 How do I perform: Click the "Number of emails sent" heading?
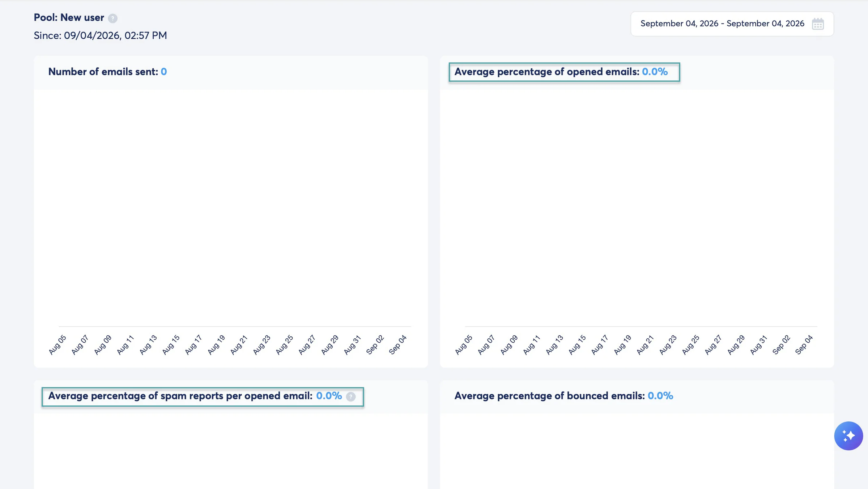click(x=103, y=72)
